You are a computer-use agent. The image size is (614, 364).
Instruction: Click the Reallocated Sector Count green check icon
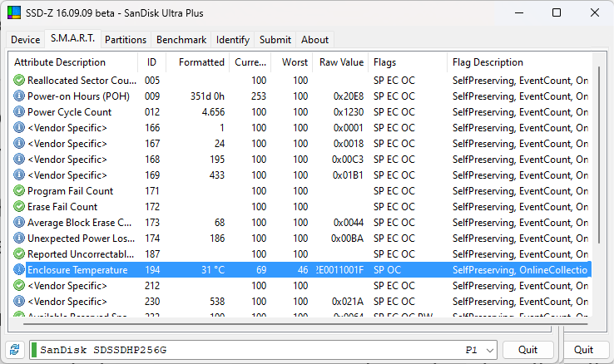click(x=19, y=81)
